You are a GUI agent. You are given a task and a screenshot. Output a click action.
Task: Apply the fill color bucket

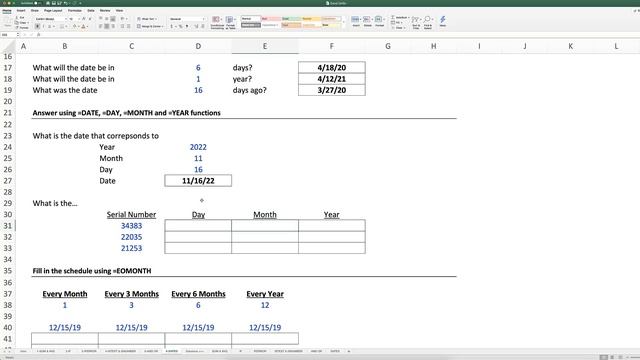click(x=75, y=26)
